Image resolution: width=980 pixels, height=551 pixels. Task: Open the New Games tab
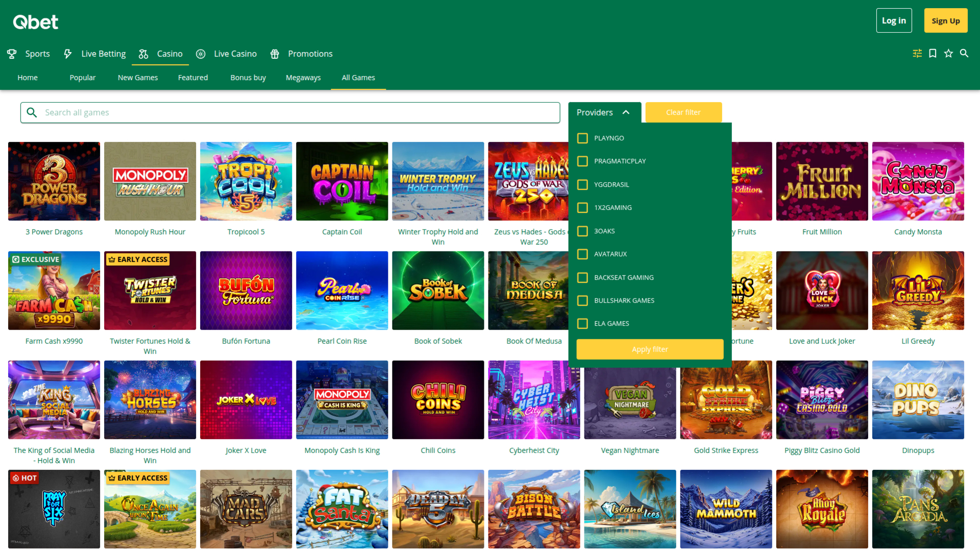137,78
